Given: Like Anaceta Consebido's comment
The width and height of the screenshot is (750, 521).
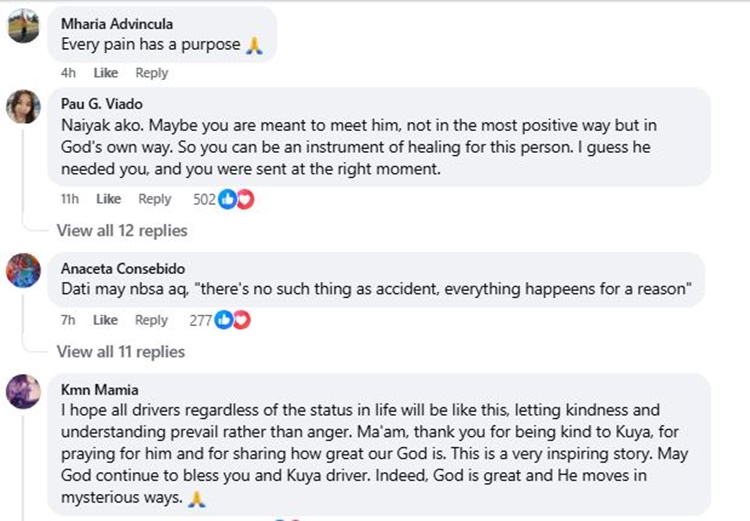Looking at the screenshot, I should click(x=105, y=320).
